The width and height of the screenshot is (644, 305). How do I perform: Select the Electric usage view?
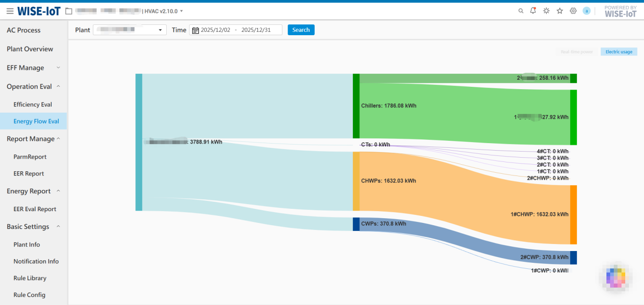[x=619, y=52]
